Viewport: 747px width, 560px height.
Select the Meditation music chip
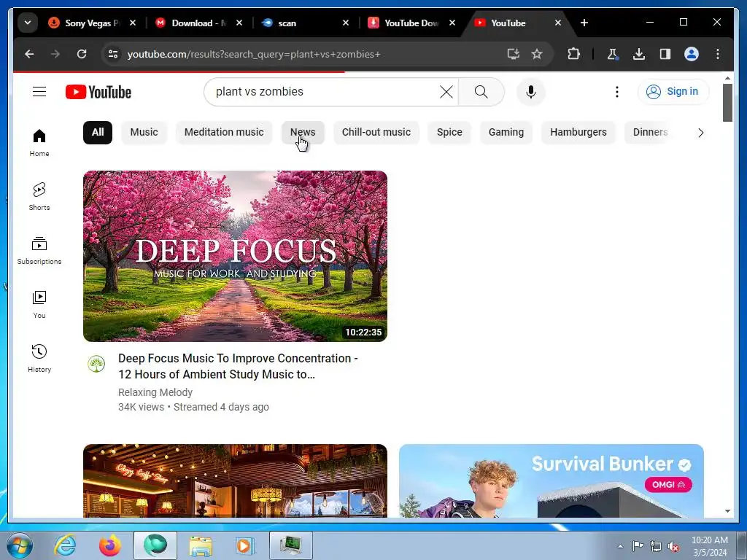coord(224,133)
